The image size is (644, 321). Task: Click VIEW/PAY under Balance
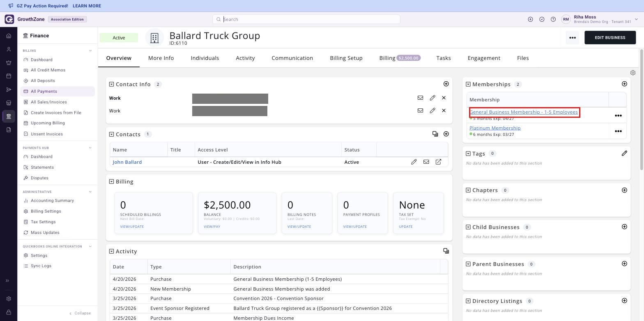pyautogui.click(x=212, y=227)
